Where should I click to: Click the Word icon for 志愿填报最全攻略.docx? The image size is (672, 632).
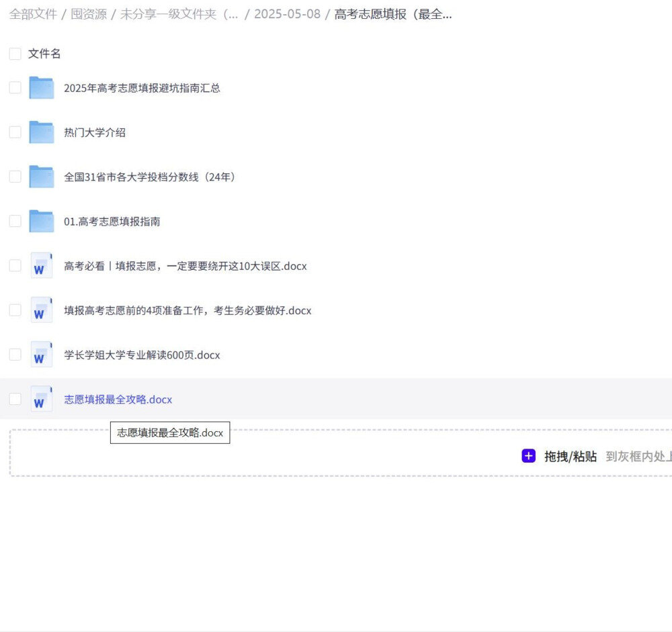tap(40, 399)
